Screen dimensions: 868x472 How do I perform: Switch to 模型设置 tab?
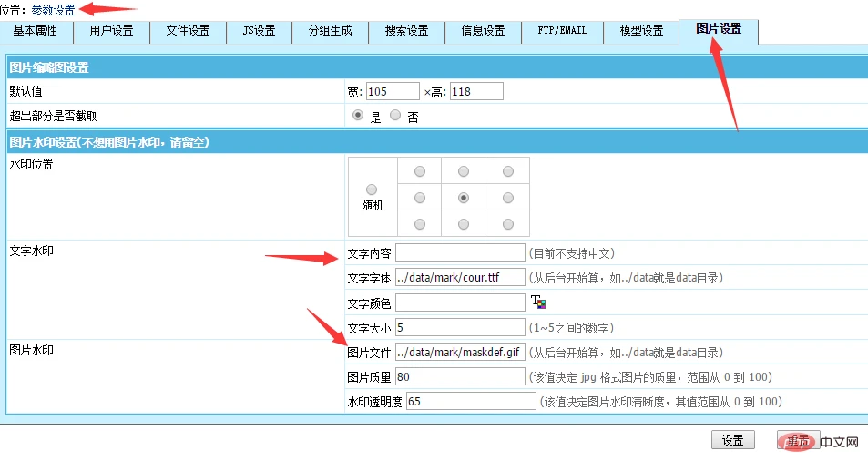click(641, 31)
